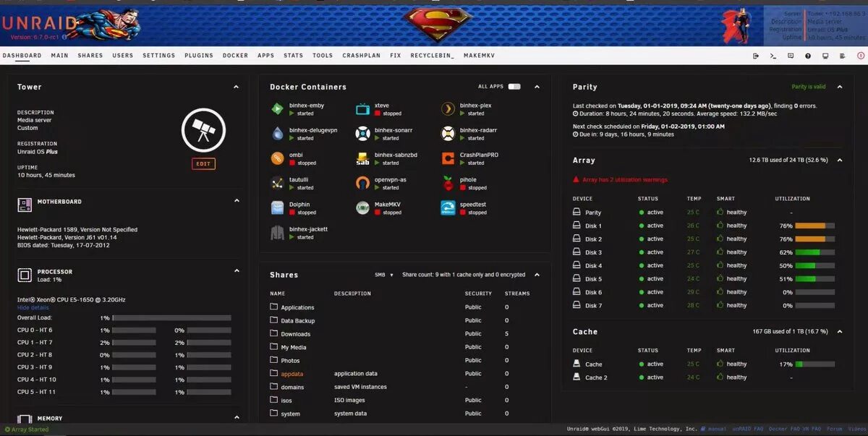This screenshot has width=868, height=436.
Task: Open the CrashPlan menu tab
Action: [x=361, y=56]
